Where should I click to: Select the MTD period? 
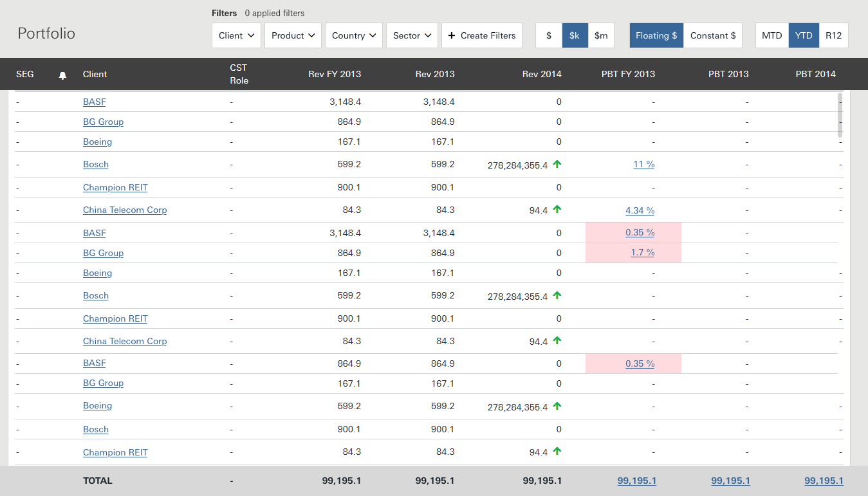(772, 35)
